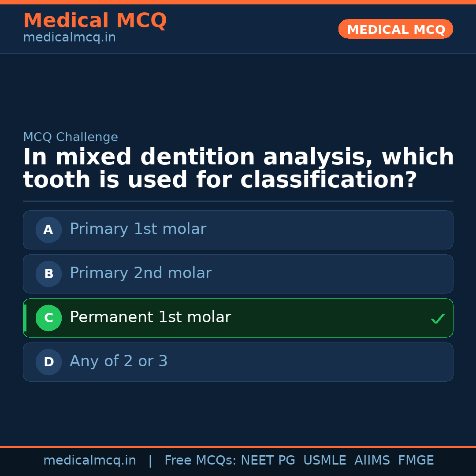476x476 pixels.
Task: Click the letter B badge circle
Action: click(48, 274)
